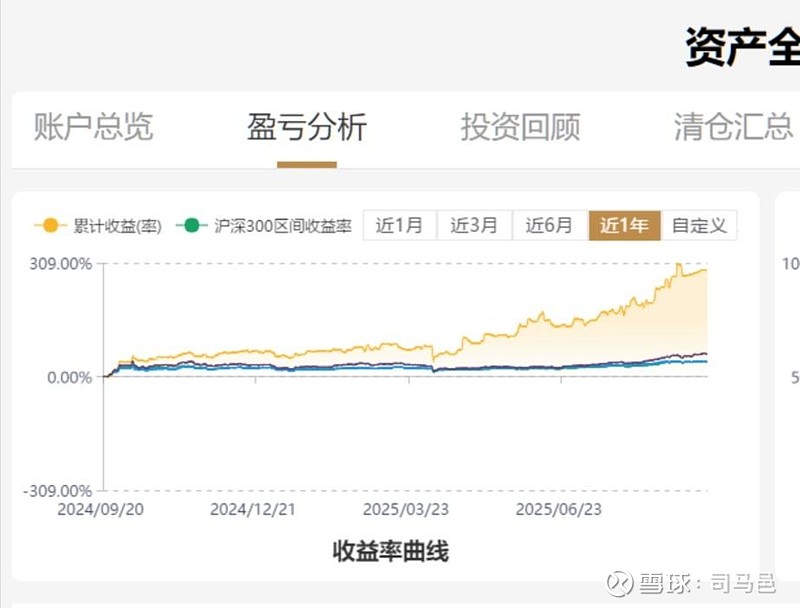
Task: Click the 收益率曲线 chart title
Action: 391,551
